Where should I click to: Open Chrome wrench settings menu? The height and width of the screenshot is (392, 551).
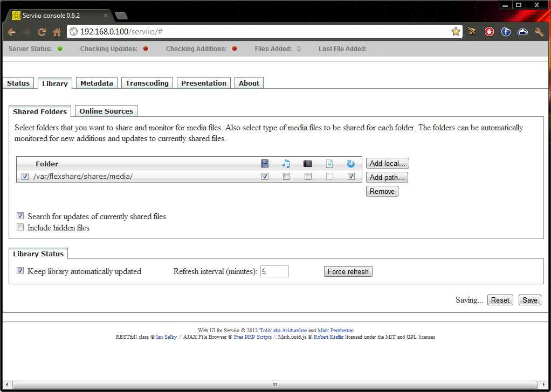click(539, 32)
